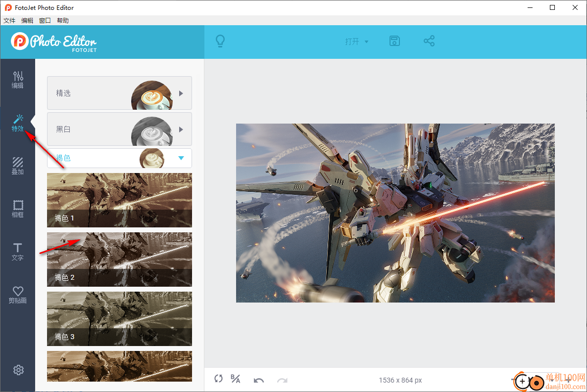Apply the 褐色 3 effect thumbnail

[x=119, y=319]
